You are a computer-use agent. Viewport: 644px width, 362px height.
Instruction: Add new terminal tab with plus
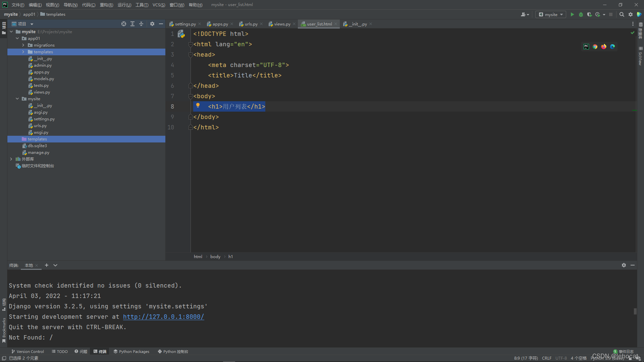(47, 265)
